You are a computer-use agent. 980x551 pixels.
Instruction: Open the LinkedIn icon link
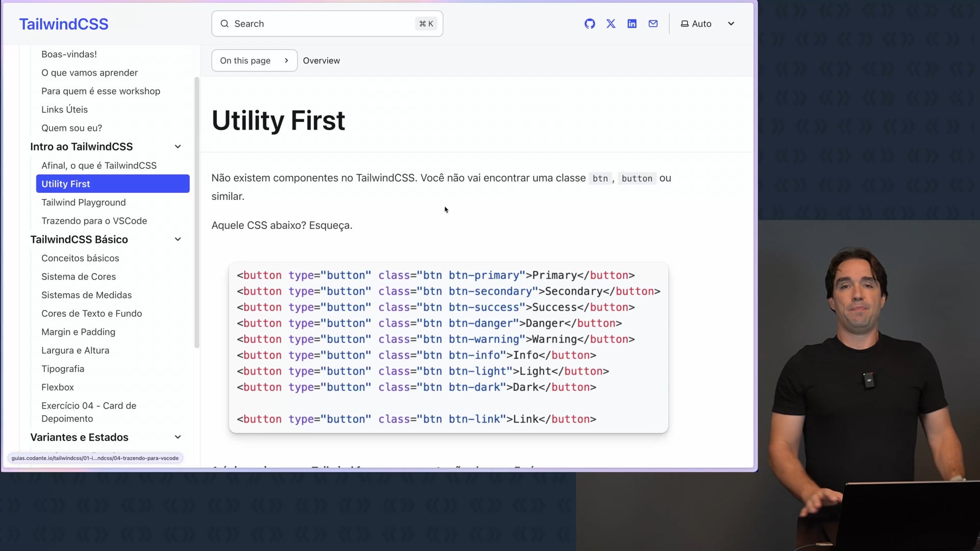[632, 24]
